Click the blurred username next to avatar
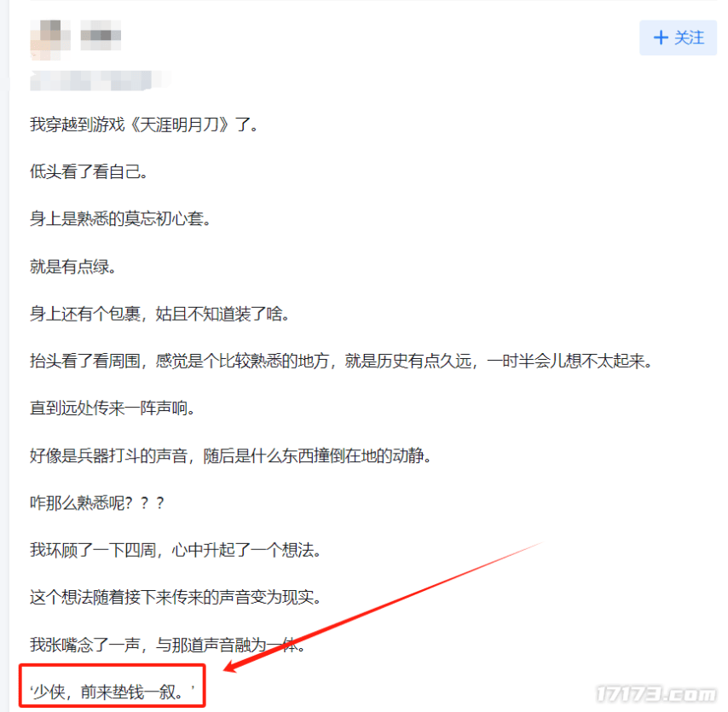The image size is (728, 712). [101, 35]
